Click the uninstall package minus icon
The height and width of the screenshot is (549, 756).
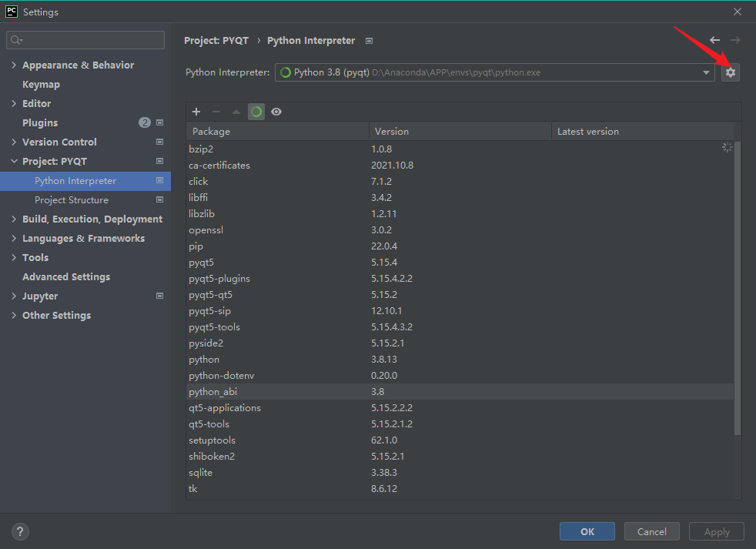pyautogui.click(x=216, y=112)
